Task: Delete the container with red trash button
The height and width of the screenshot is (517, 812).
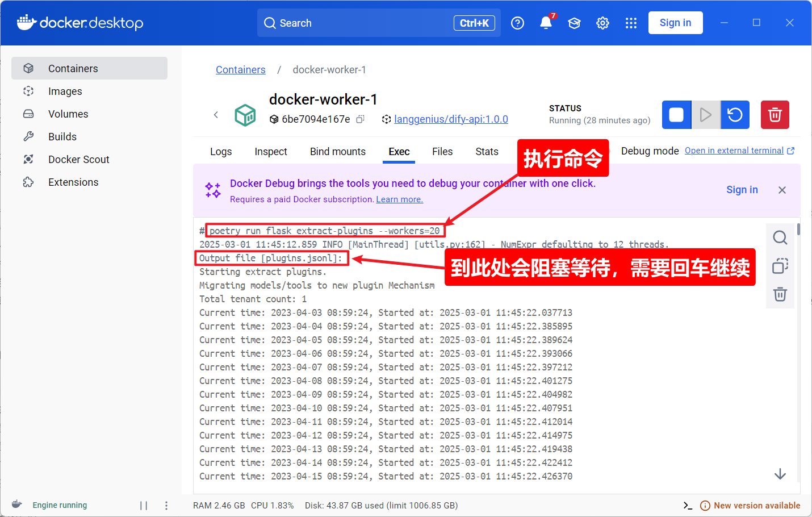Action: coord(775,115)
